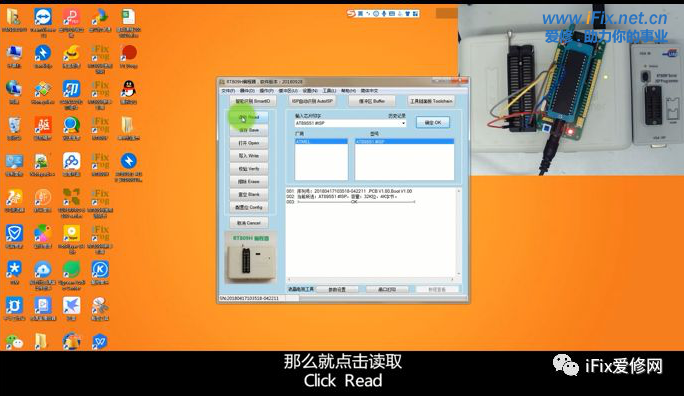Click the Config button
Screen dimensions: 684x396
click(x=249, y=207)
